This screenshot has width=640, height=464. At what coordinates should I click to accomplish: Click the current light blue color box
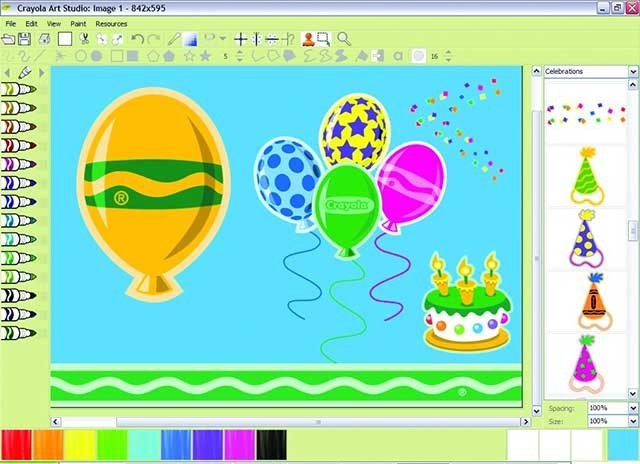pyautogui.click(x=623, y=445)
